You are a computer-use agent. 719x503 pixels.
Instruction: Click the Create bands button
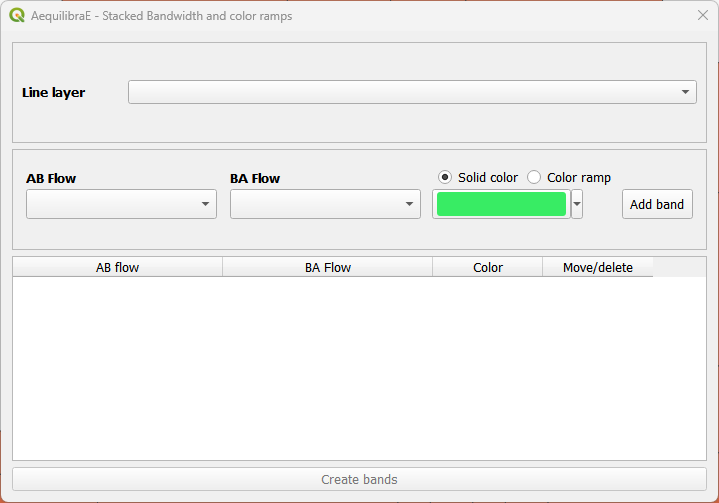[359, 480]
